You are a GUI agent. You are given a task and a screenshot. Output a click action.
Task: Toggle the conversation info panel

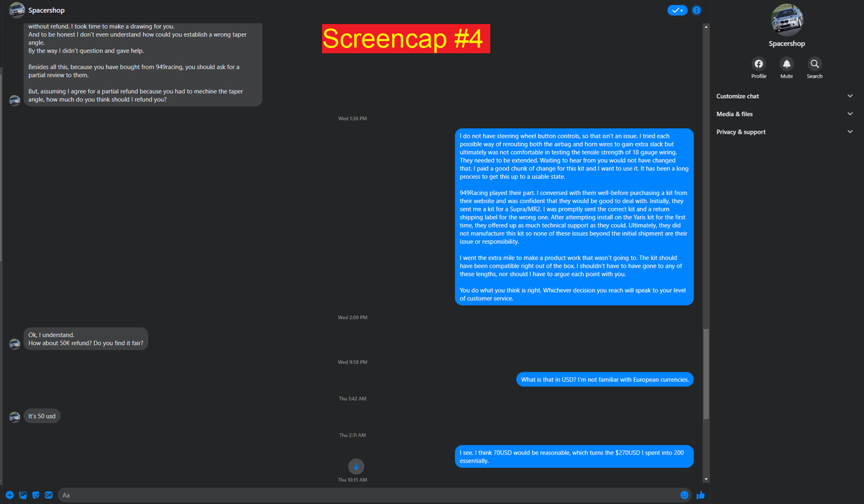click(x=697, y=10)
